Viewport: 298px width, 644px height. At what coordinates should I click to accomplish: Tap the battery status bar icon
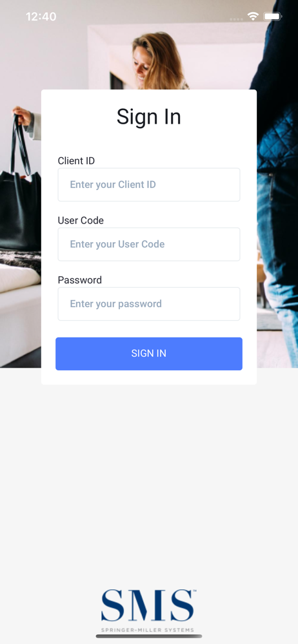pos(272,17)
